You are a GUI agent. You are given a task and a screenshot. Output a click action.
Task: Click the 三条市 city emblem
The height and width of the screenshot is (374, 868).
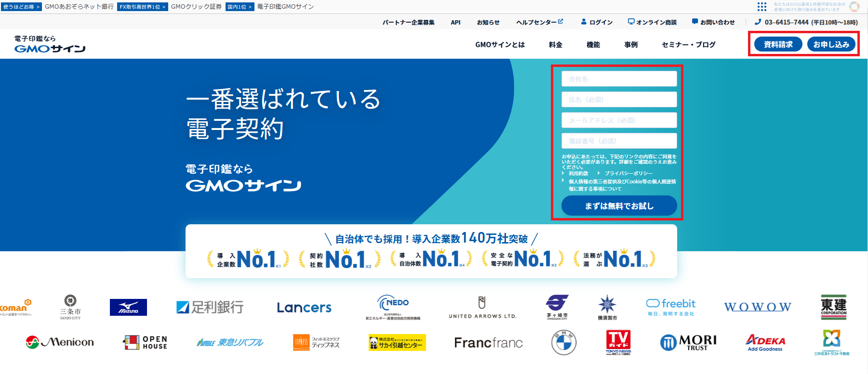point(70,307)
